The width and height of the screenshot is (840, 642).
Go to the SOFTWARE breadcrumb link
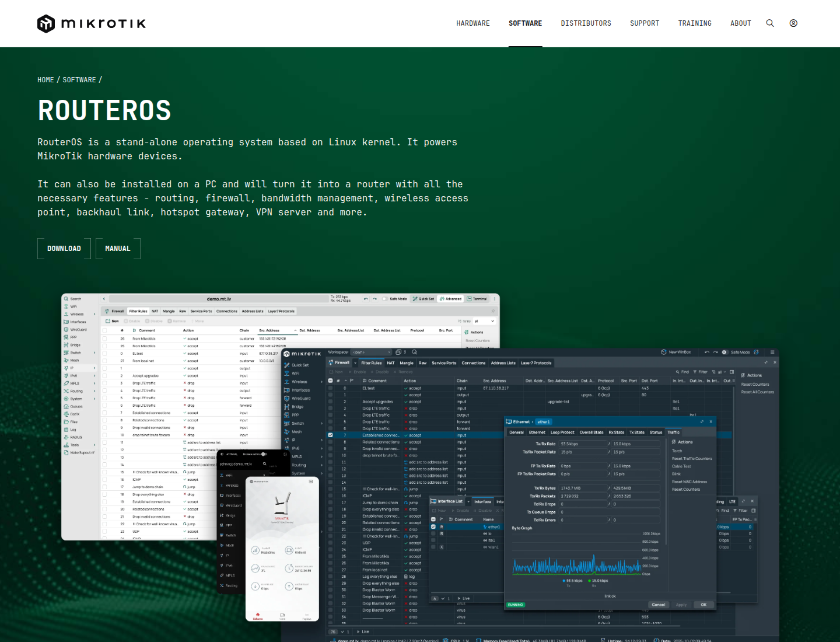click(79, 80)
